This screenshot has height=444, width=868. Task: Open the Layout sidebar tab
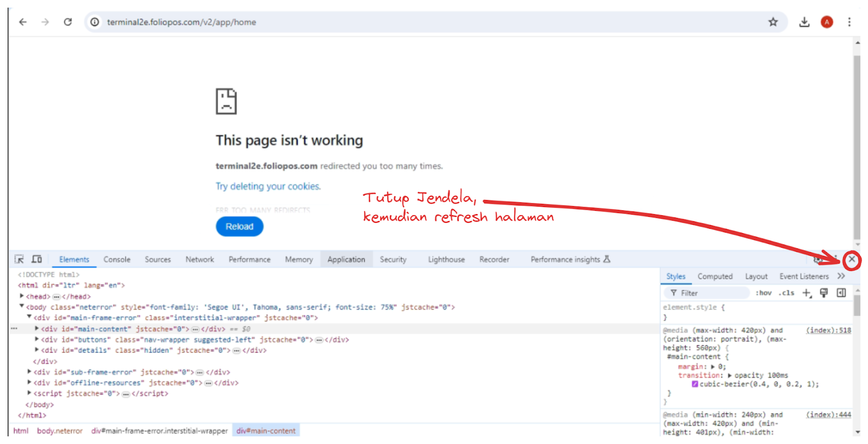pyautogui.click(x=756, y=276)
